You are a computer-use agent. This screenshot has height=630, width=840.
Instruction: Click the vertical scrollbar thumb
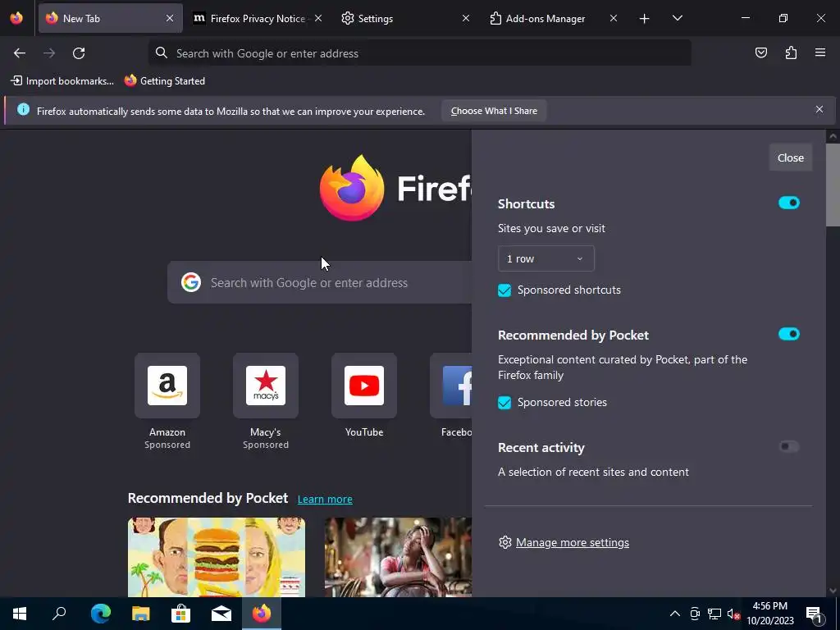point(833,185)
